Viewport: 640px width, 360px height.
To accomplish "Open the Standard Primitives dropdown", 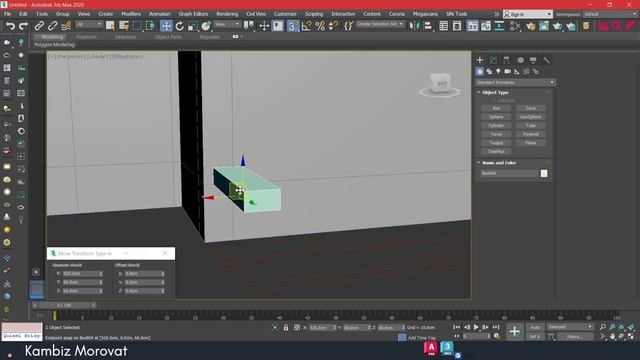I will coord(516,82).
